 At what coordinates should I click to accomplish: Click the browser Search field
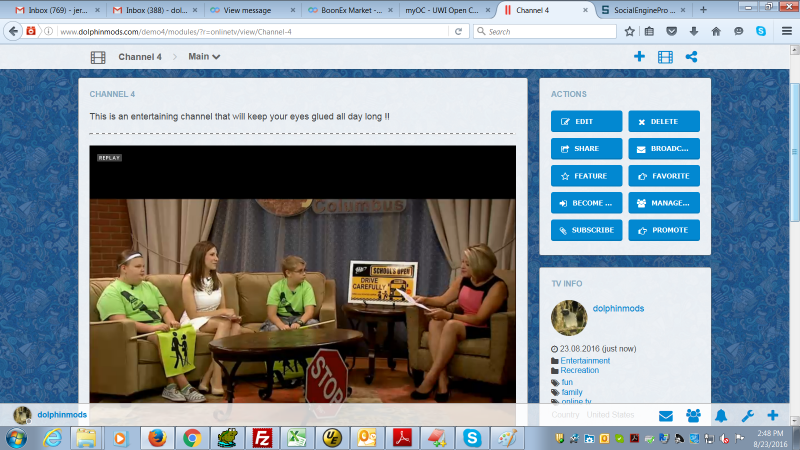click(x=545, y=32)
